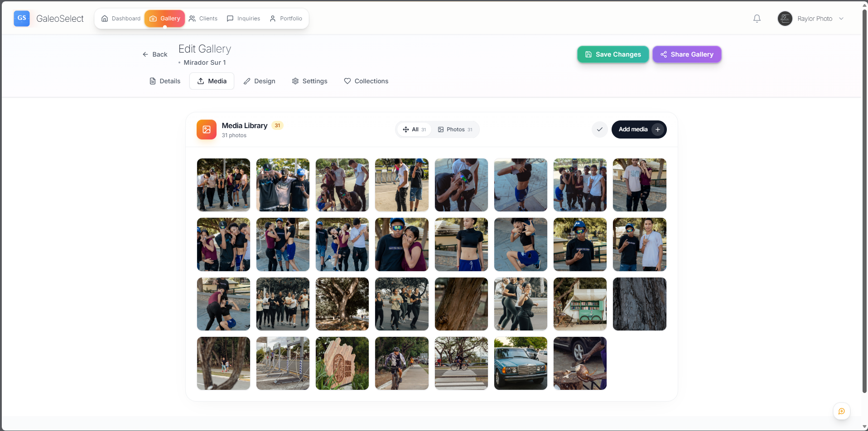This screenshot has height=431, width=868.
Task: Click the Save Changes button
Action: click(612, 54)
